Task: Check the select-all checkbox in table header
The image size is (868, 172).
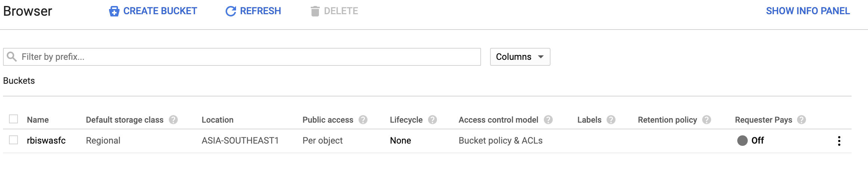Action: point(13,119)
